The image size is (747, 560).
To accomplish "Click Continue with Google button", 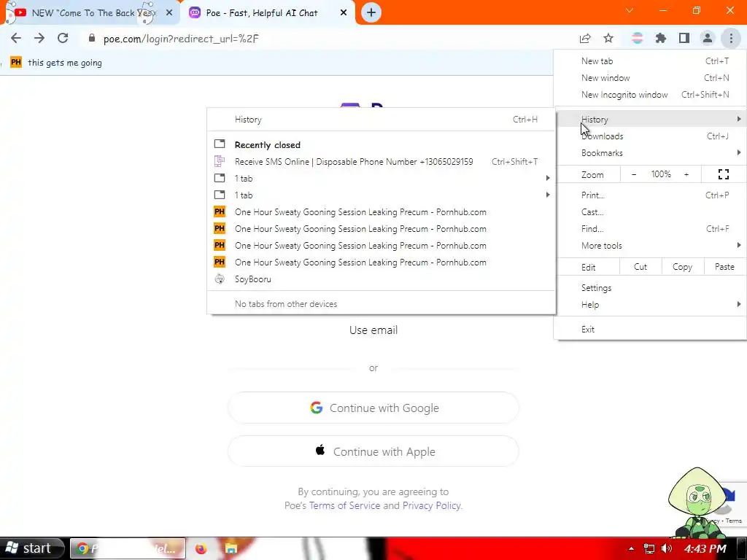I will pos(373,408).
